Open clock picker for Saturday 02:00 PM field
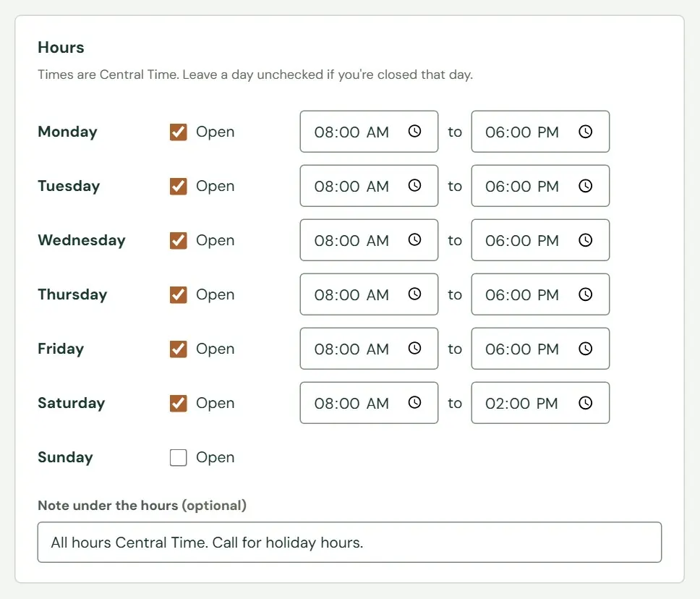Image resolution: width=700 pixels, height=599 pixels. (x=585, y=402)
